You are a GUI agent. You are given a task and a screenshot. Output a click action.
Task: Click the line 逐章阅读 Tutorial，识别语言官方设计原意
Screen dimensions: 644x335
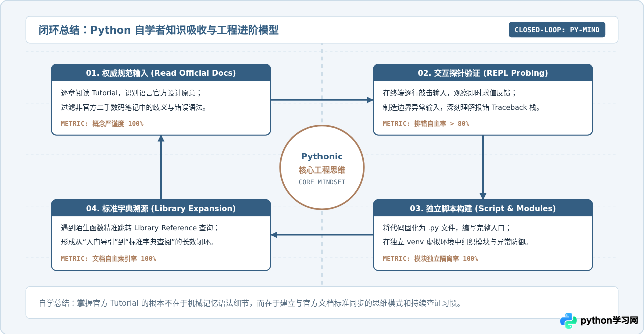(131, 93)
